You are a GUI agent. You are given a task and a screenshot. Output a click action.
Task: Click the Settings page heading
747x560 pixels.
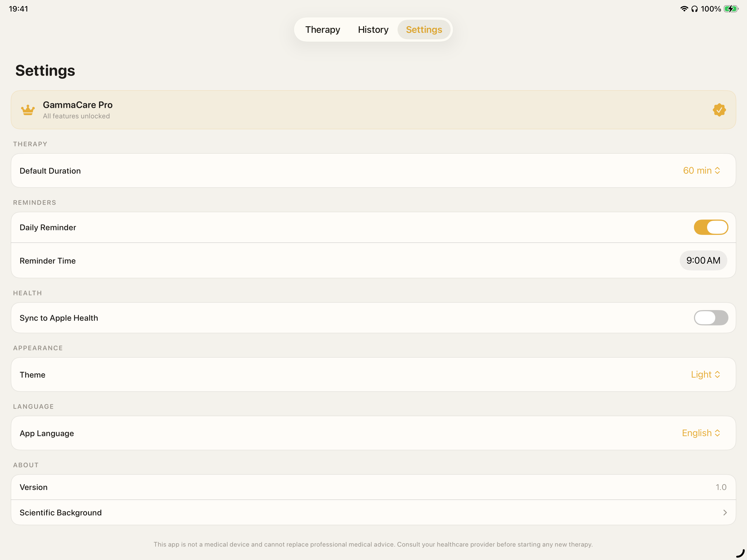(45, 71)
